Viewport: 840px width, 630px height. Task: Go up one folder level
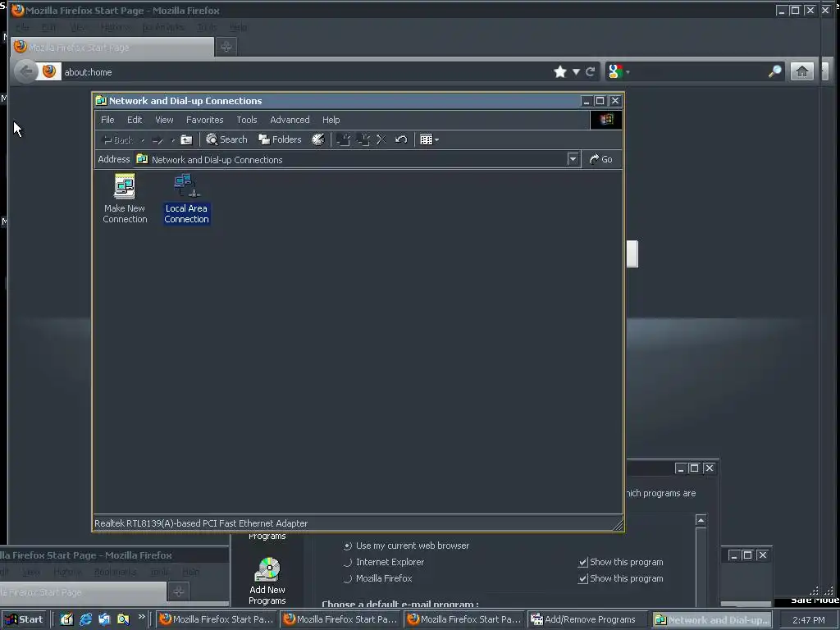186,139
